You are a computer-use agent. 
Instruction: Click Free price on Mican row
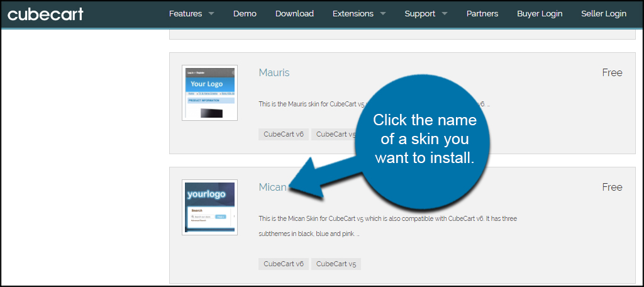pyautogui.click(x=612, y=187)
